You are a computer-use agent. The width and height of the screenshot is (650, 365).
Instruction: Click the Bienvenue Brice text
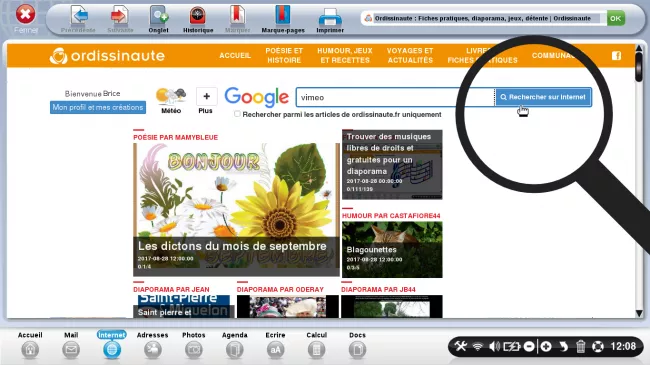tap(92, 94)
